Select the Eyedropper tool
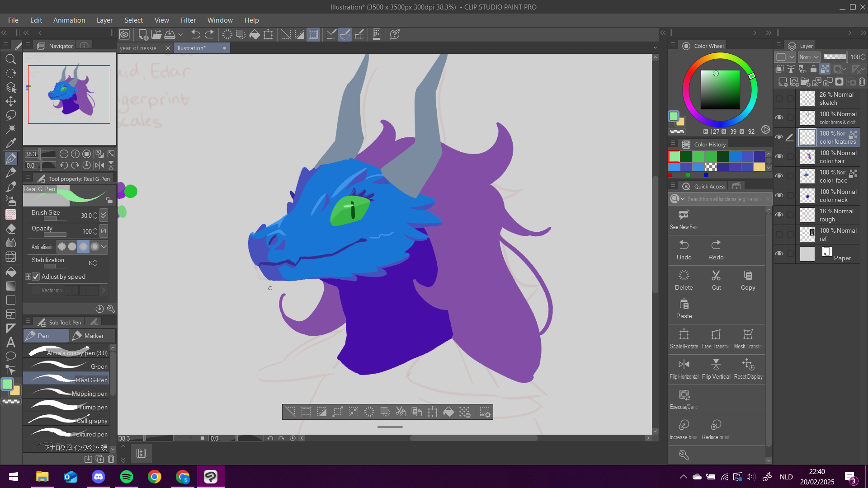This screenshot has height=488, width=868. click(x=11, y=143)
